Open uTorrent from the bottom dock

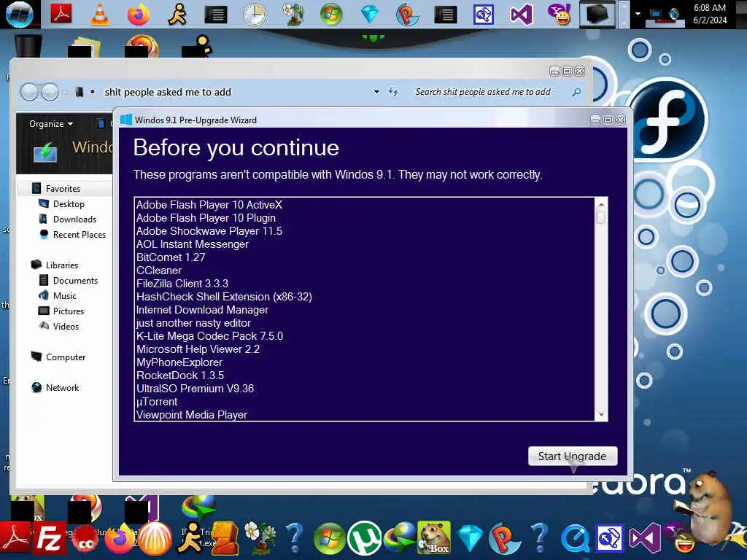365,539
